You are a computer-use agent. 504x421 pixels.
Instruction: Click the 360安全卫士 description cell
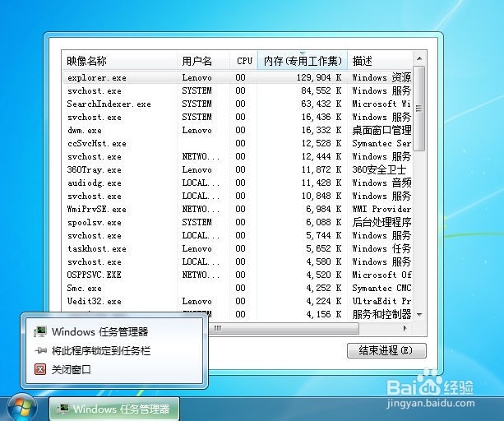[x=379, y=169]
